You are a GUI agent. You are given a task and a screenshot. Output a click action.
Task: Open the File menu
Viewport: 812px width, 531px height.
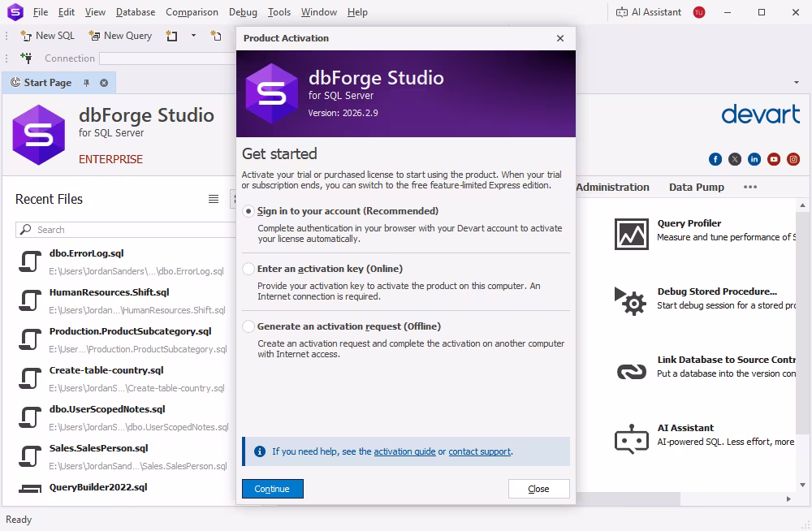41,12
